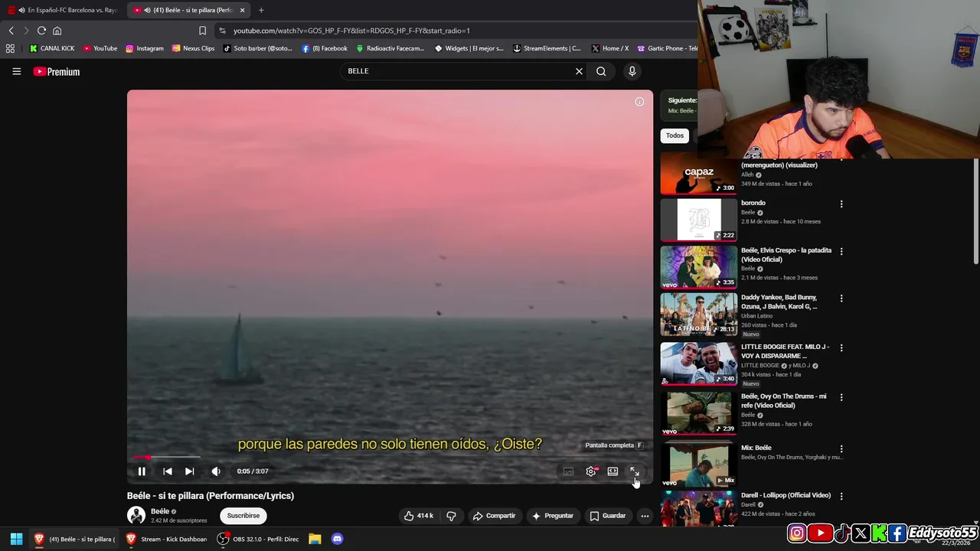Enter full screen with the expand icon
The width and height of the screenshot is (980, 551).
click(634, 471)
